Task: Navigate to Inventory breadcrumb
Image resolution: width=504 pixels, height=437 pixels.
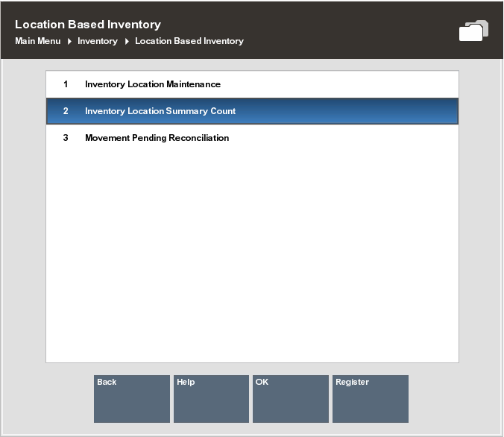Action: point(98,41)
